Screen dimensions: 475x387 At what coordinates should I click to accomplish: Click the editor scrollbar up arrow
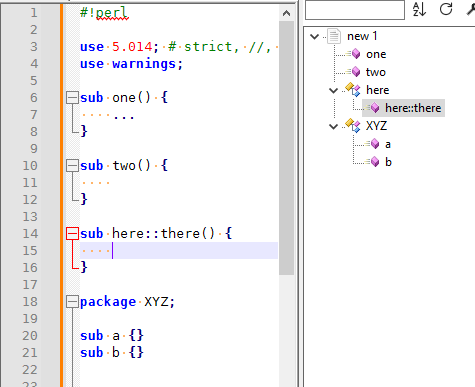[286, 13]
